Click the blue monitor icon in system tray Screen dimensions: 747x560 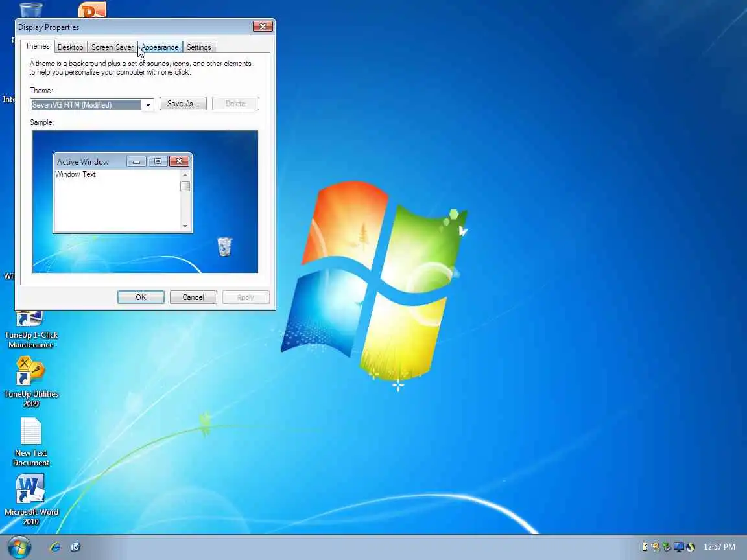tap(678, 546)
